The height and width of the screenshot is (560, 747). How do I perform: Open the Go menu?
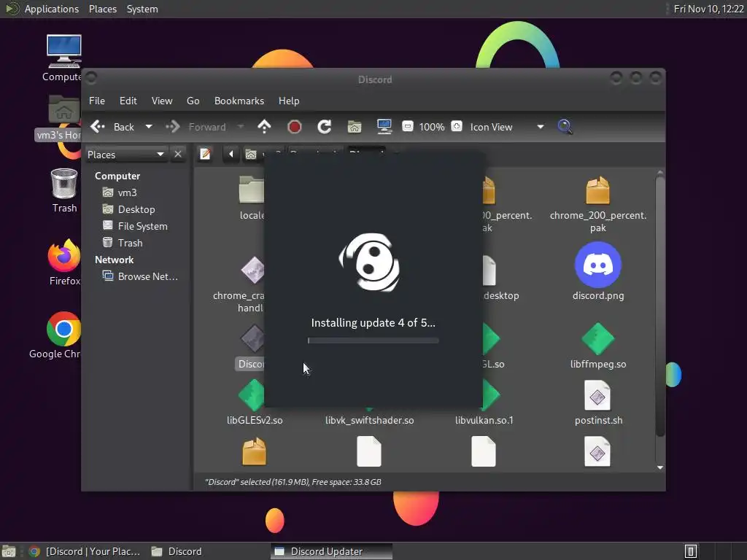point(193,101)
